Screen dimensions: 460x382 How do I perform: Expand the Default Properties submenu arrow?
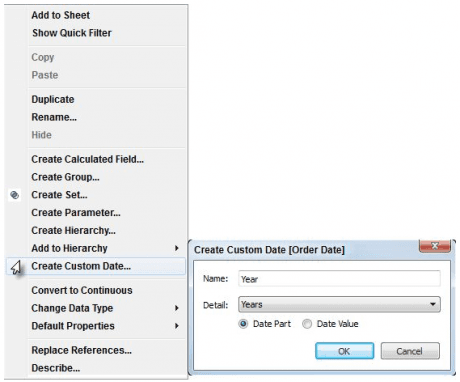pyautogui.click(x=177, y=326)
